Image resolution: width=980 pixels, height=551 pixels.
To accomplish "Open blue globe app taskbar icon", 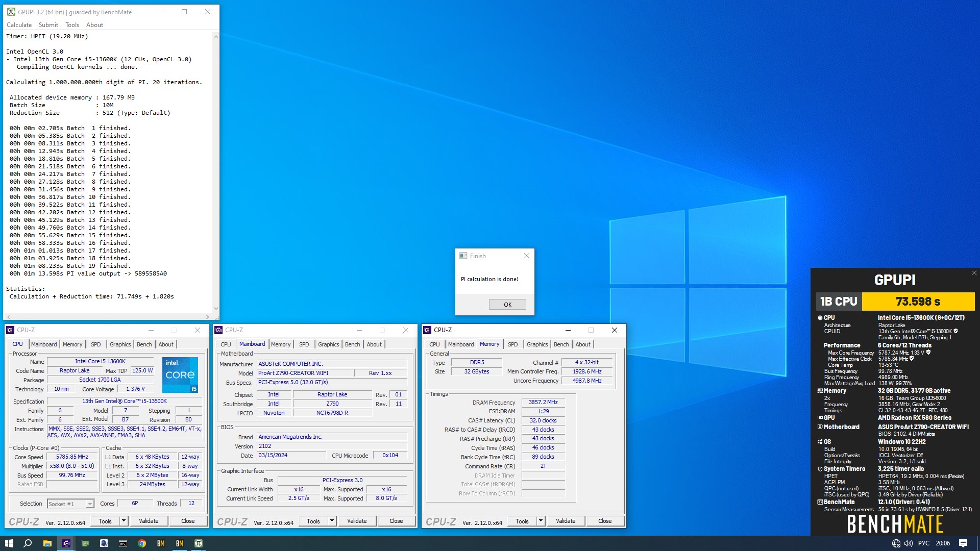I will click(104, 543).
